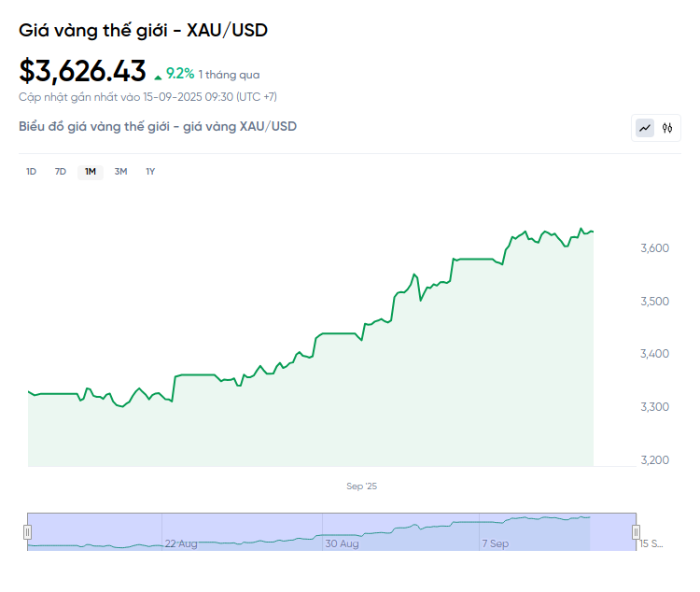Screen dimensions: 700x592
Task: Click the left handle of range navigator
Action: (x=28, y=531)
